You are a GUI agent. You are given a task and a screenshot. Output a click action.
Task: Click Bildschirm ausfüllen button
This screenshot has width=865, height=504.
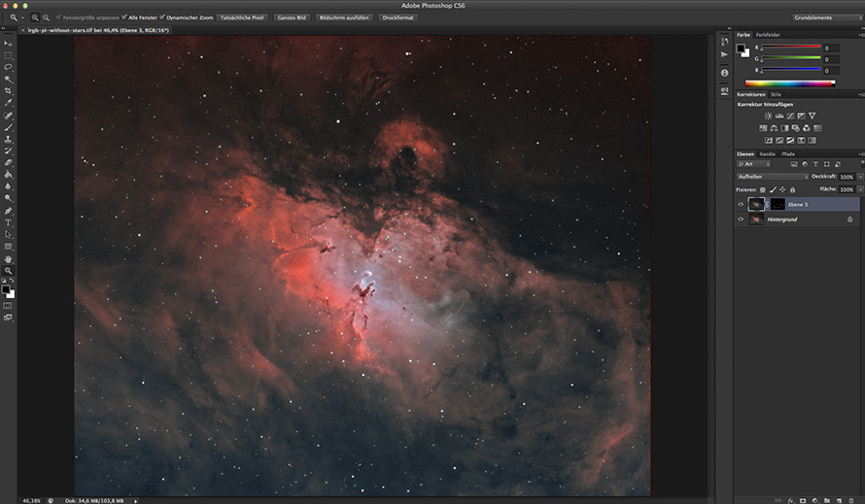point(344,17)
